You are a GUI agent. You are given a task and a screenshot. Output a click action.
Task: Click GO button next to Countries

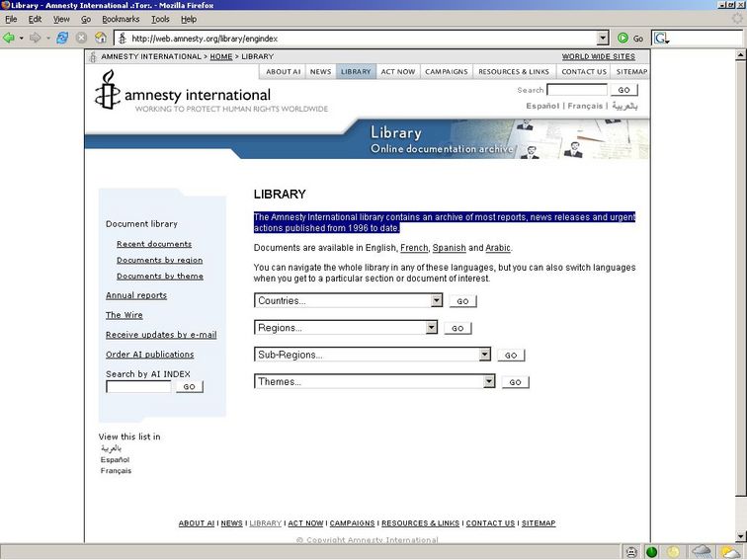(462, 301)
